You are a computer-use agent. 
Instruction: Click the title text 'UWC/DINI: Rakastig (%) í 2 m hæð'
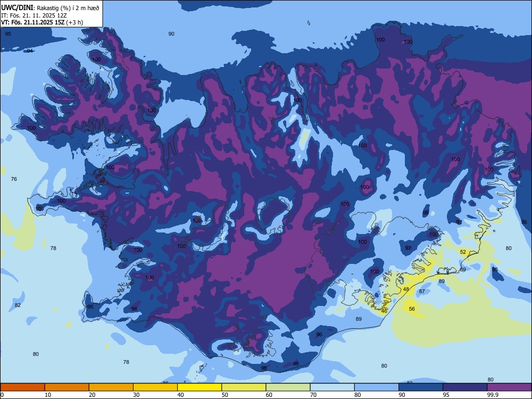(50, 8)
